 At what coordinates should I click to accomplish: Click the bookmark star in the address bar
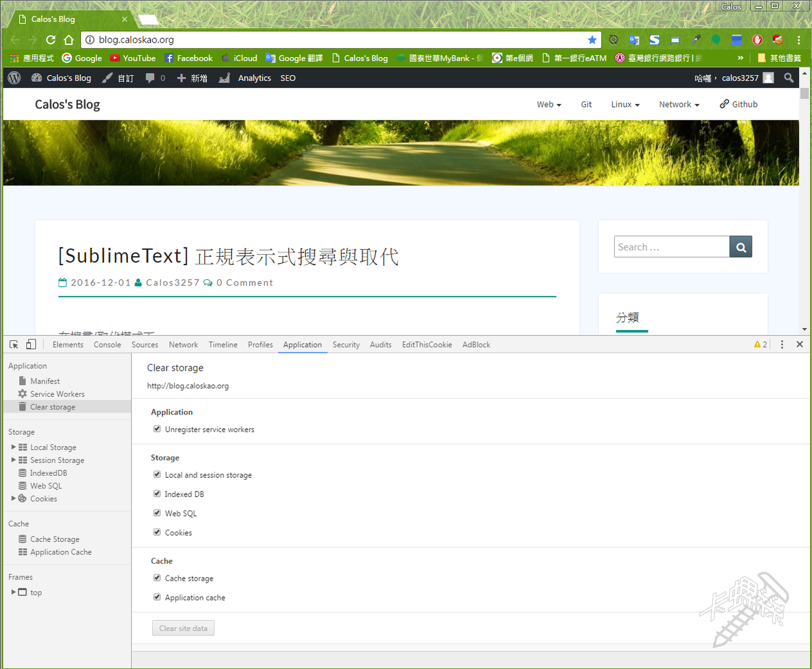(592, 40)
